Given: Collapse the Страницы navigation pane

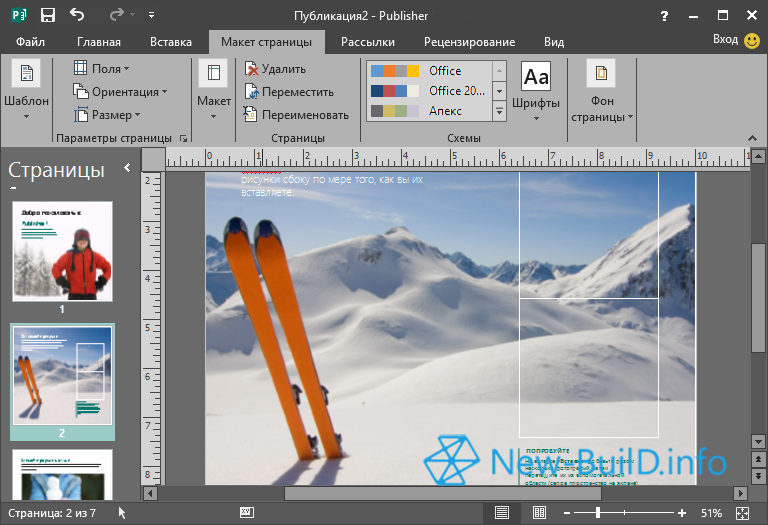Looking at the screenshot, I should [x=127, y=167].
